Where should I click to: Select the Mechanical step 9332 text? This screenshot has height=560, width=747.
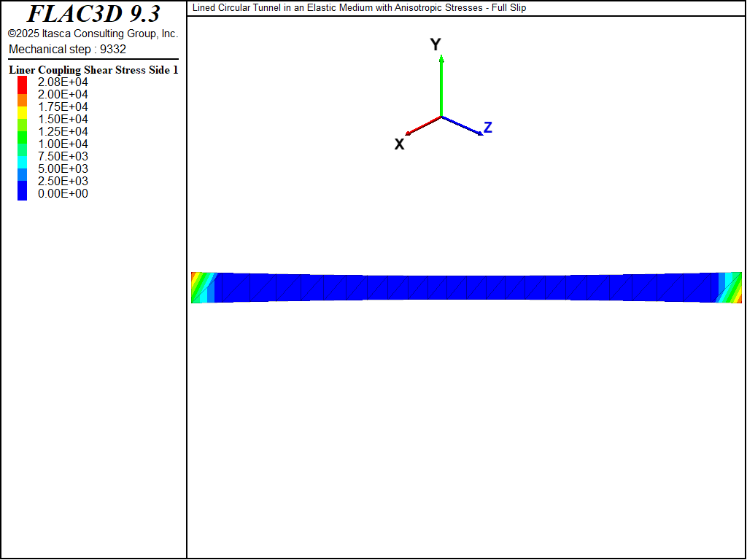pos(67,50)
